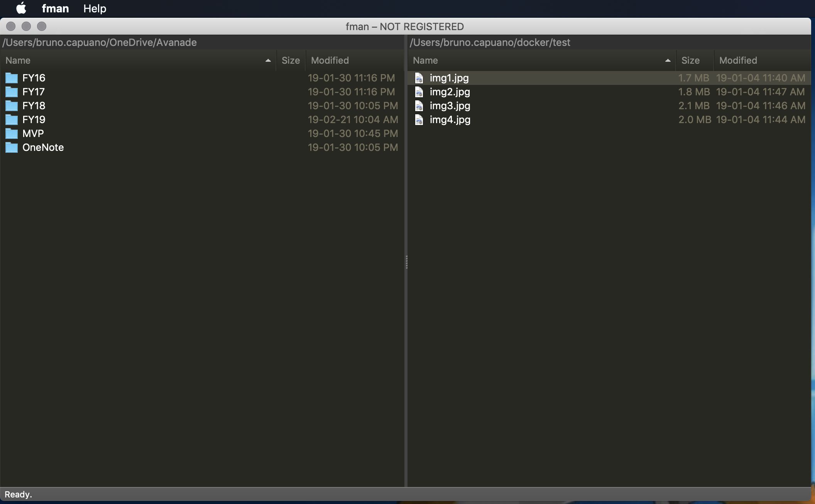The width and height of the screenshot is (815, 504).
Task: Select the FY19 folder row
Action: 34,120
